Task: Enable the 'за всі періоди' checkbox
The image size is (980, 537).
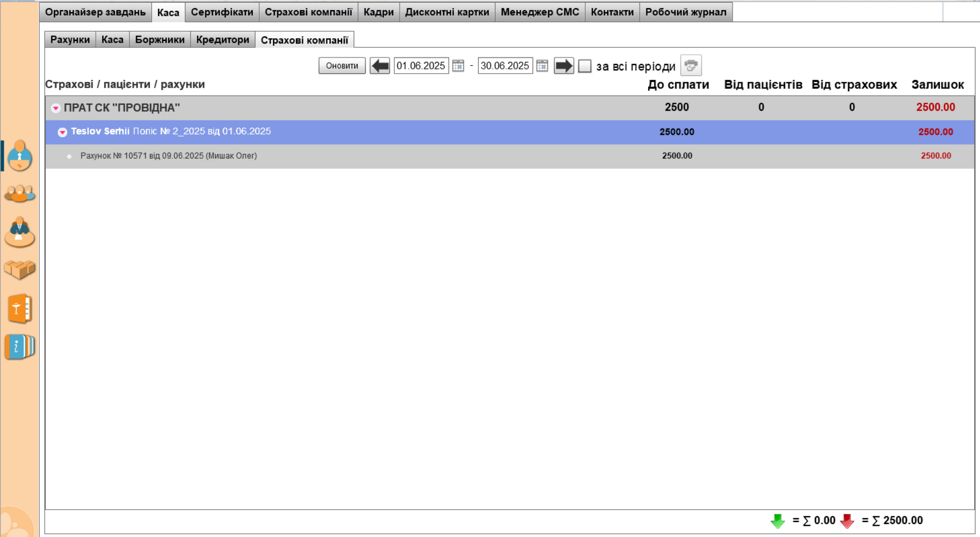Action: (585, 66)
